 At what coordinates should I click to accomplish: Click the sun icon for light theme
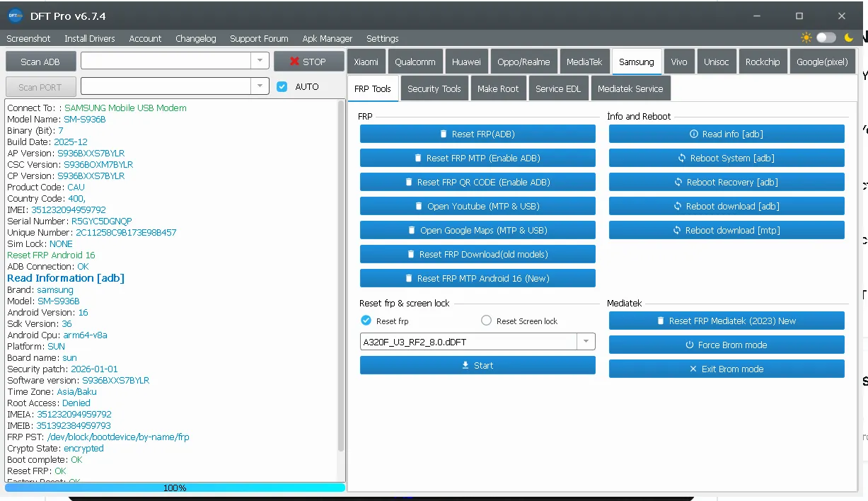pos(806,38)
